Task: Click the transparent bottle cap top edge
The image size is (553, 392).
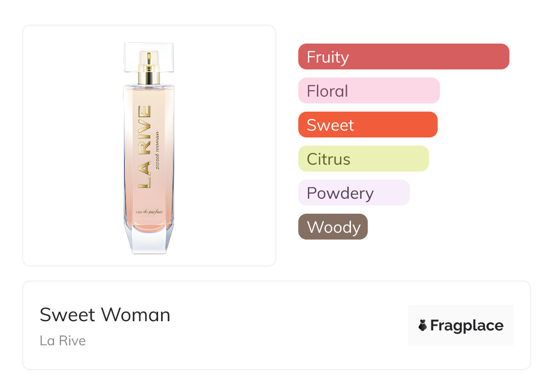Action: (149, 44)
